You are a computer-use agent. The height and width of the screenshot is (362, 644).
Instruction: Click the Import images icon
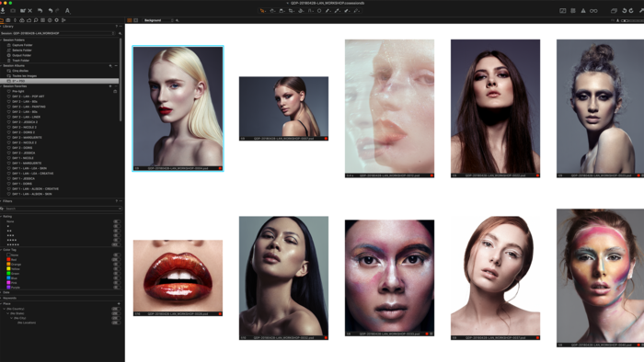click(x=3, y=11)
